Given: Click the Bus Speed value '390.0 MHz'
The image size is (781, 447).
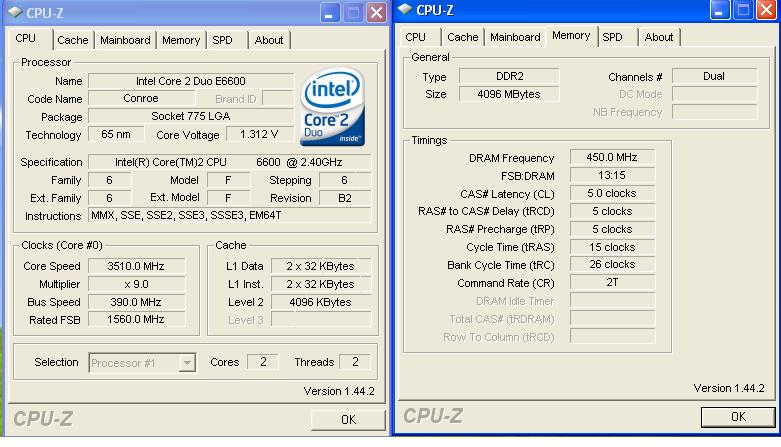Looking at the screenshot, I should [x=136, y=302].
